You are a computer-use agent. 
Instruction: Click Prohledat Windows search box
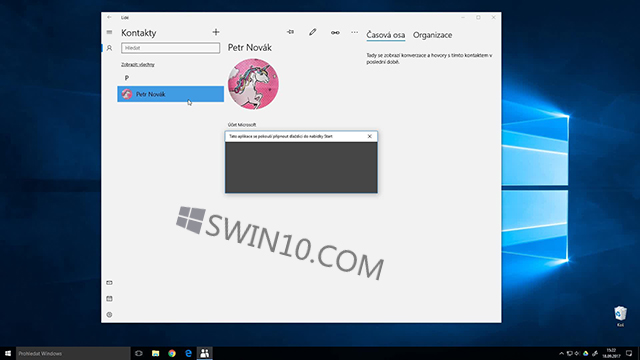[x=73, y=353]
